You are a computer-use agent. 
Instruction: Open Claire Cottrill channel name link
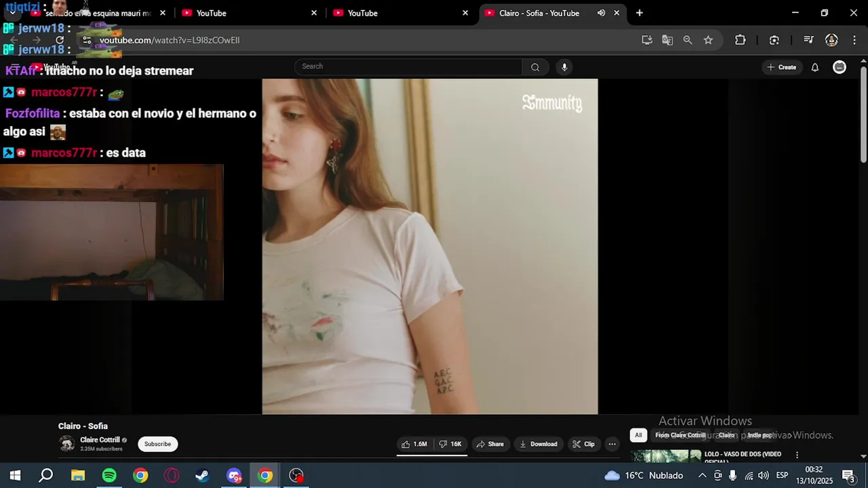(100, 440)
